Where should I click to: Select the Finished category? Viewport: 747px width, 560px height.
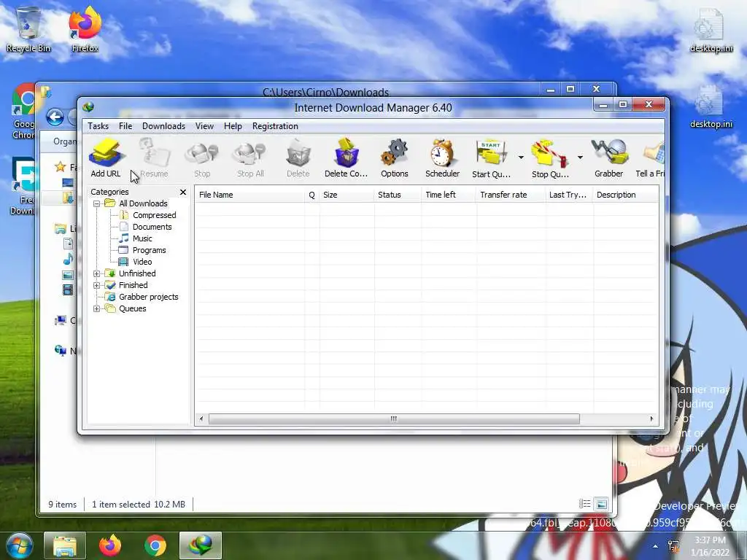[x=133, y=285]
